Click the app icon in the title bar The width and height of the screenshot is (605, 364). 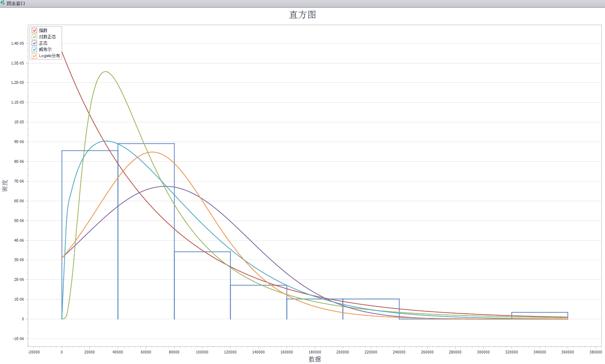tap(3, 3)
